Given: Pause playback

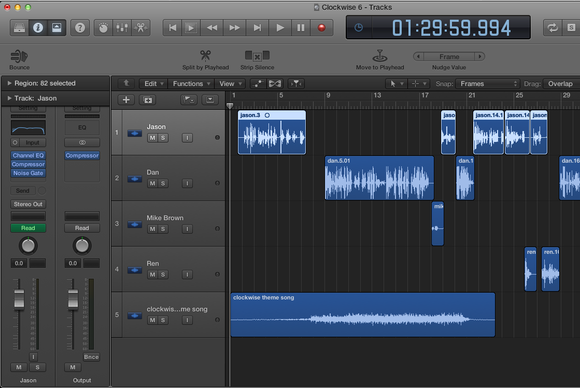Looking at the screenshot, I should [301, 28].
